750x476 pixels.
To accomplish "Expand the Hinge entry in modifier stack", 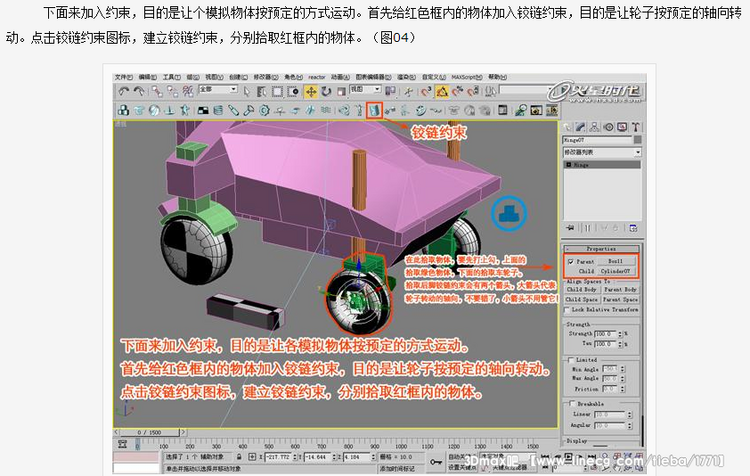I will pyautogui.click(x=569, y=165).
